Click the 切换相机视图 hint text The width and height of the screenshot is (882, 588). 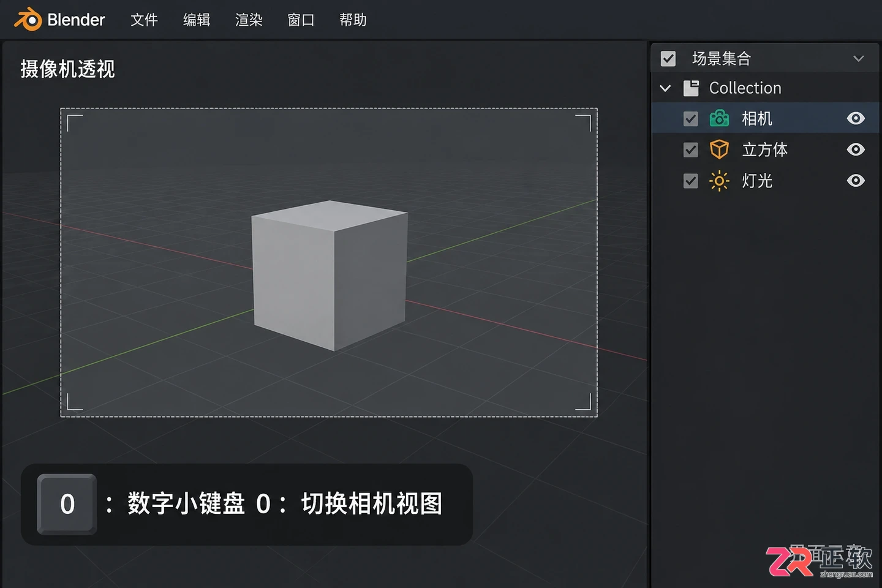point(371,504)
